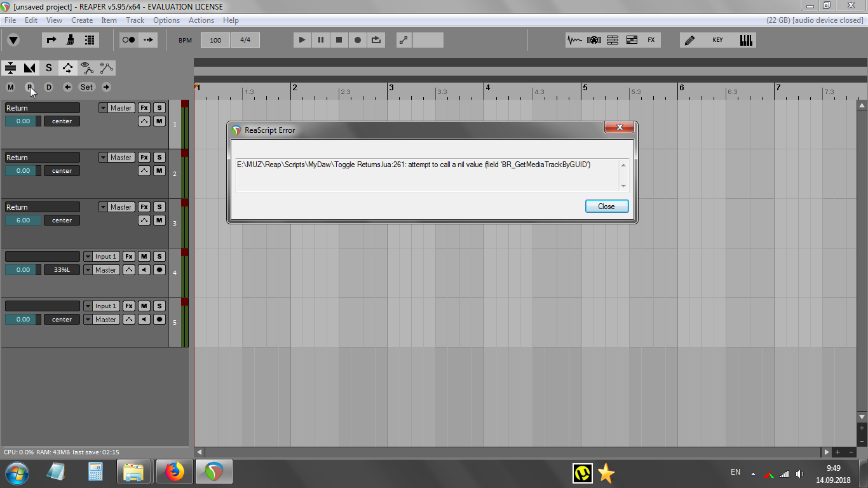
Task: Click the vertical compress arrows icon
Action: click(x=10, y=67)
